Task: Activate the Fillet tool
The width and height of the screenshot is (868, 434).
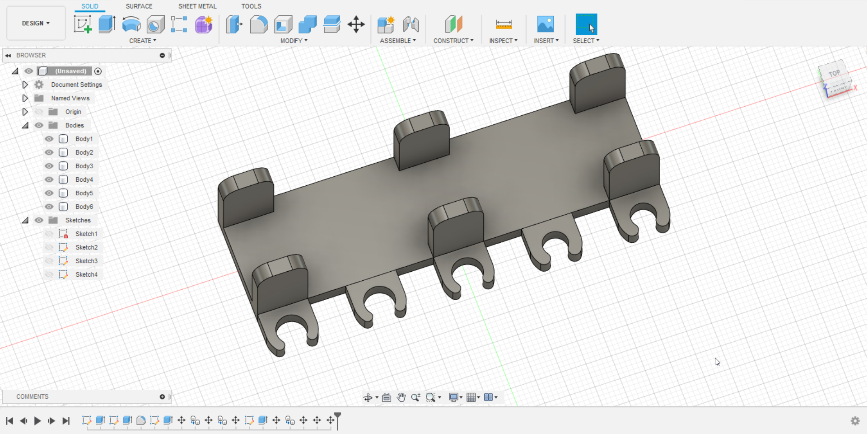Action: click(259, 24)
